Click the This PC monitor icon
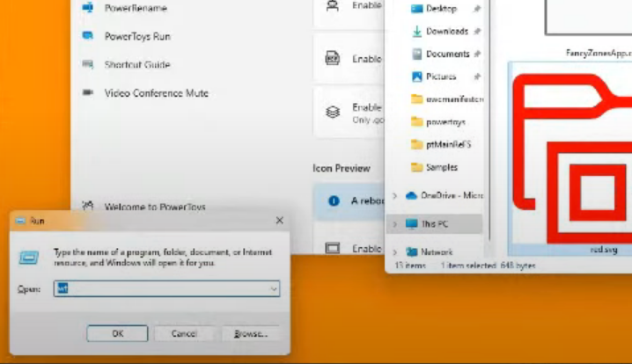 pos(411,223)
